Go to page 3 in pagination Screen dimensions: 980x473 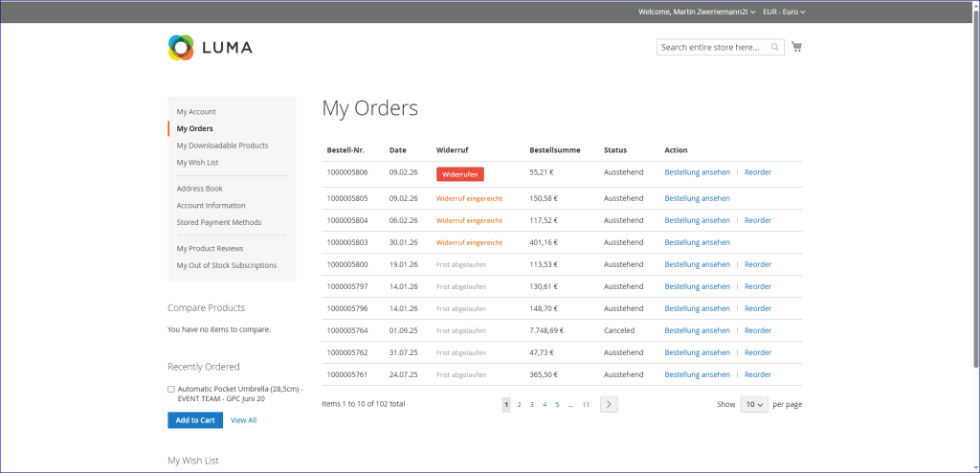click(x=532, y=405)
